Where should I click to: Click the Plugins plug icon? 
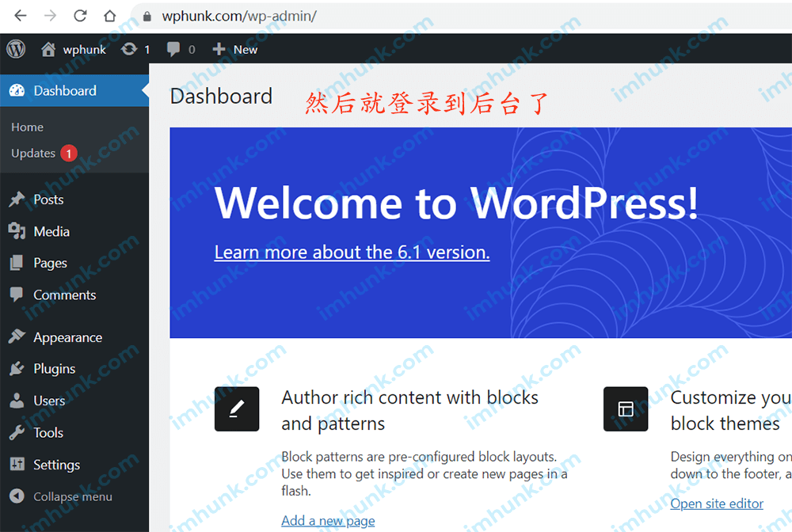pyautogui.click(x=17, y=368)
